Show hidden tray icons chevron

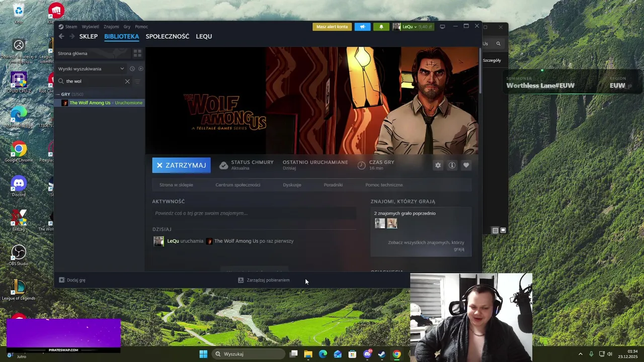point(580,354)
